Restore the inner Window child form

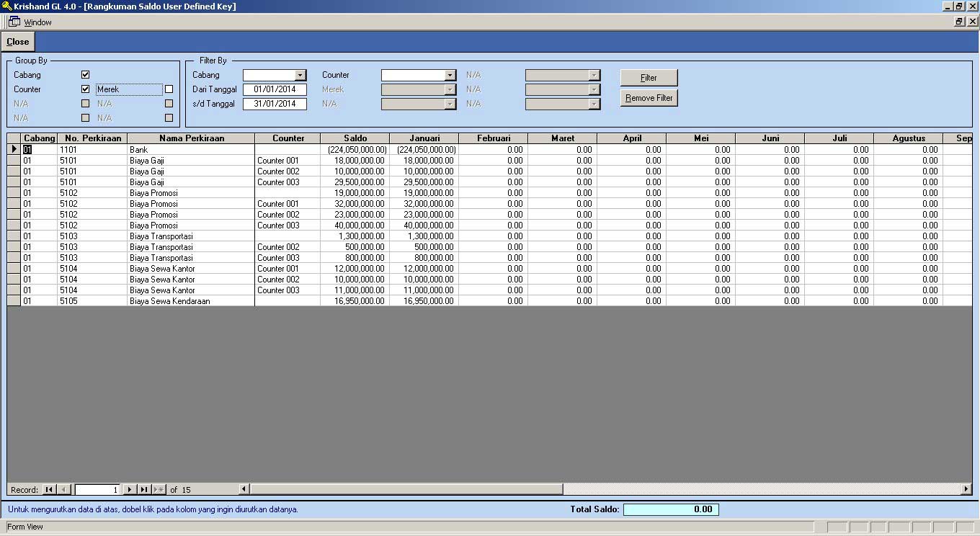[x=959, y=22]
